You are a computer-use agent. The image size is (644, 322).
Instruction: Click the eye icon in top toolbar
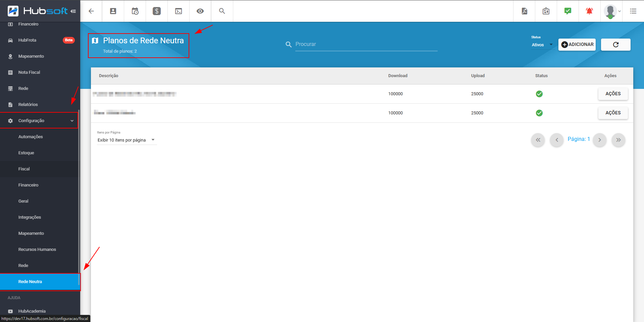(200, 11)
